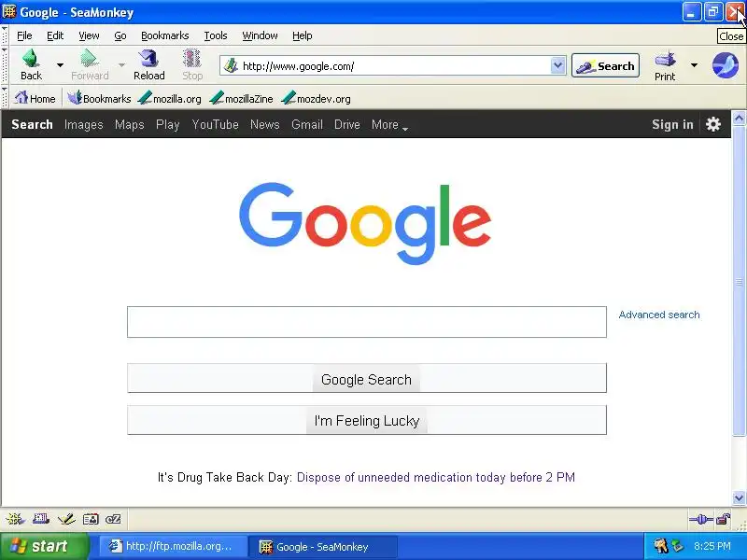Collapse the menu bar grippy

(x=5, y=35)
